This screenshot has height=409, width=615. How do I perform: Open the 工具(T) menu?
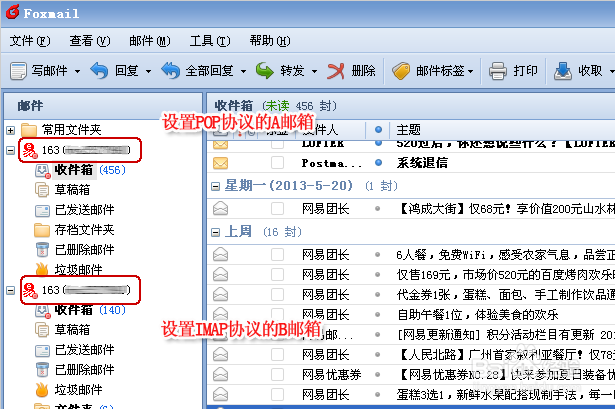210,41
